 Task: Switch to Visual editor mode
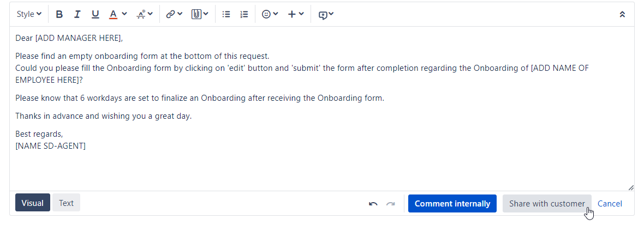point(32,203)
